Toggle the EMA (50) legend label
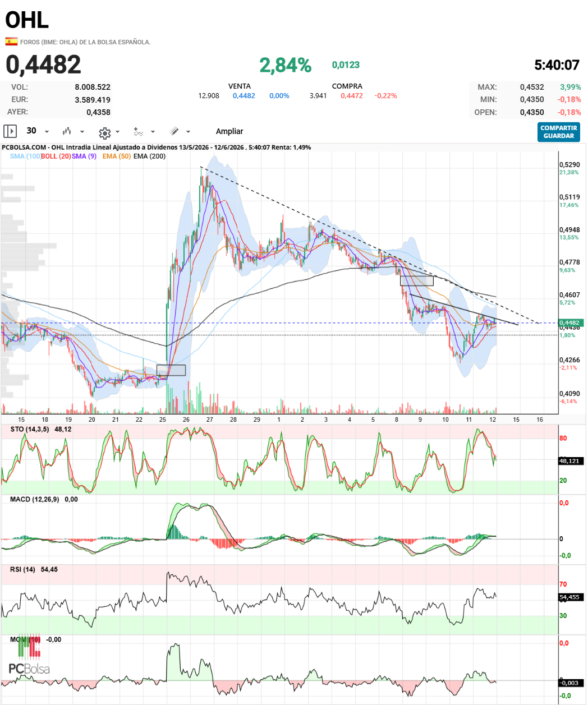588x705 pixels. [x=117, y=156]
